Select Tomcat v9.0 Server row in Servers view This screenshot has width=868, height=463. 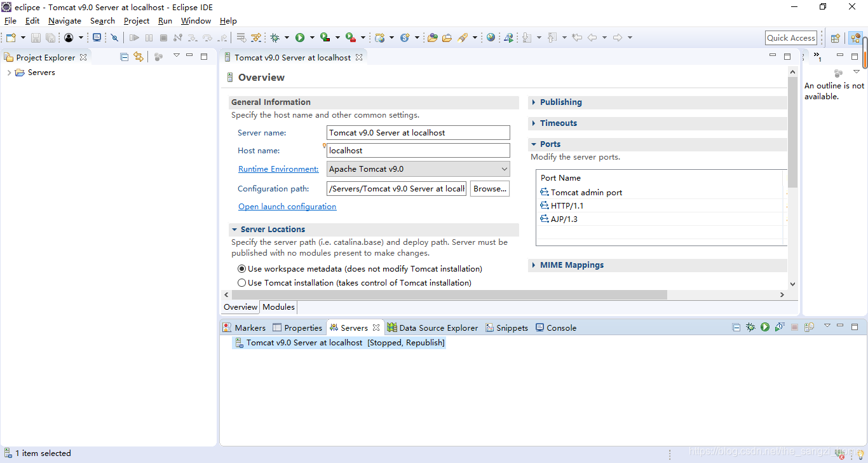340,343
